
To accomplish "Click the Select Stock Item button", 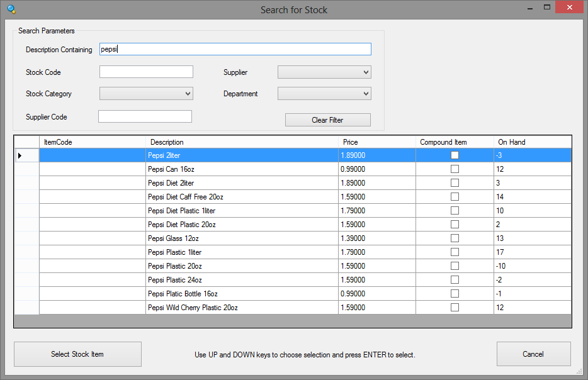I will 77,354.
